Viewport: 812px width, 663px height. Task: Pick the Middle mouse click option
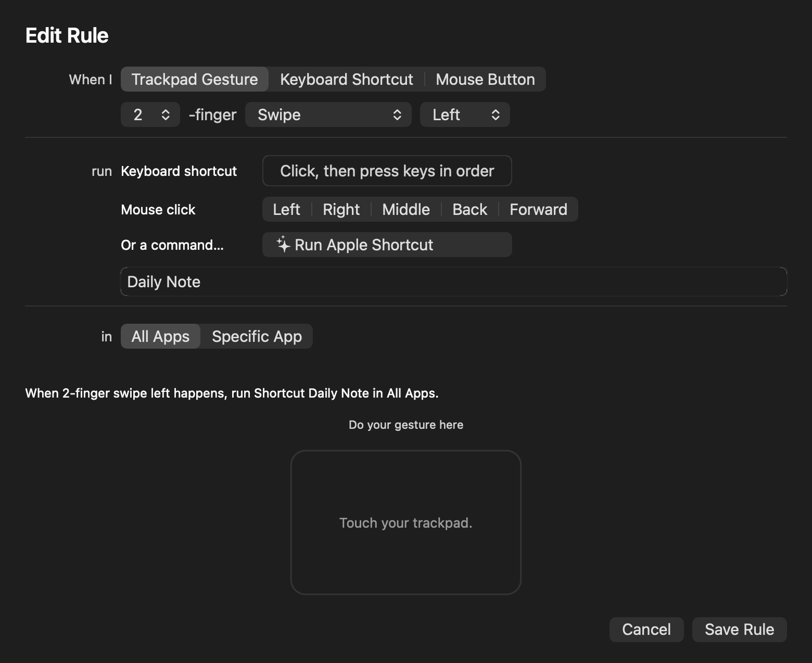[406, 209]
